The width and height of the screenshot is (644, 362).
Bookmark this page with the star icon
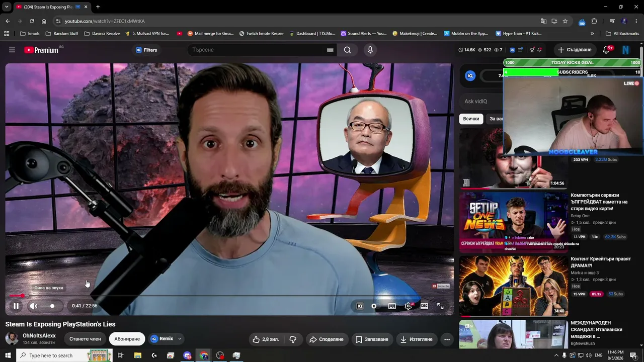point(565,21)
